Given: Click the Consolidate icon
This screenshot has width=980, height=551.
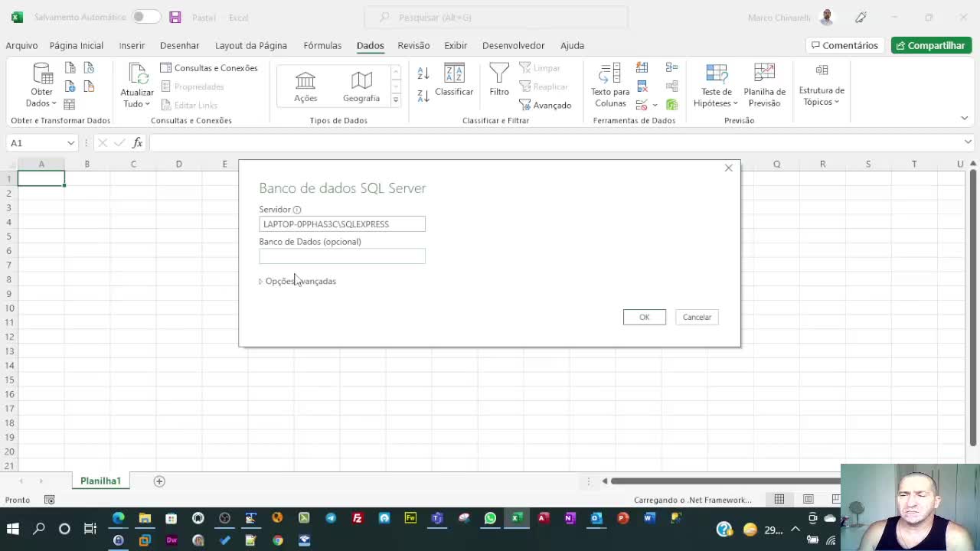Looking at the screenshot, I should click(671, 68).
